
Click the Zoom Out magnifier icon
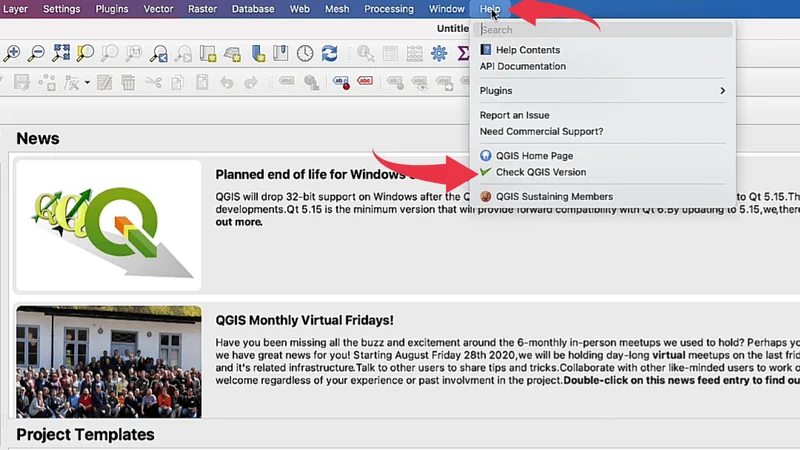pyautogui.click(x=36, y=53)
